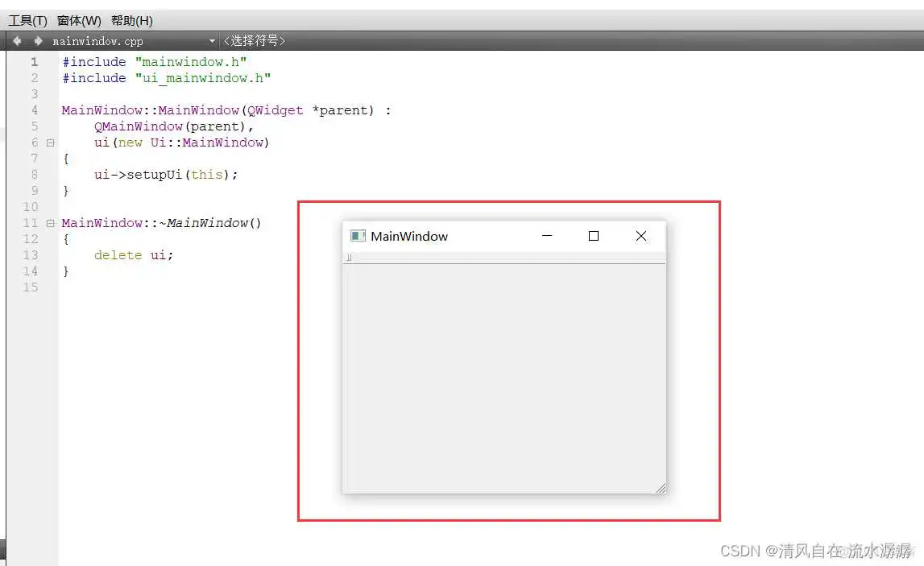Click the back navigation arrow icon
This screenshot has height=566, width=924.
click(x=17, y=40)
